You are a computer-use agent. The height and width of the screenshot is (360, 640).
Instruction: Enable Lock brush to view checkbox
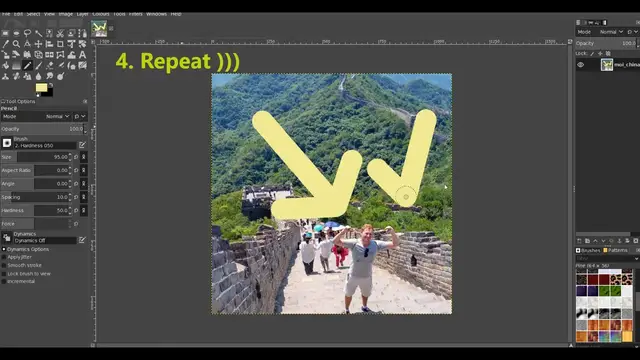(4, 273)
